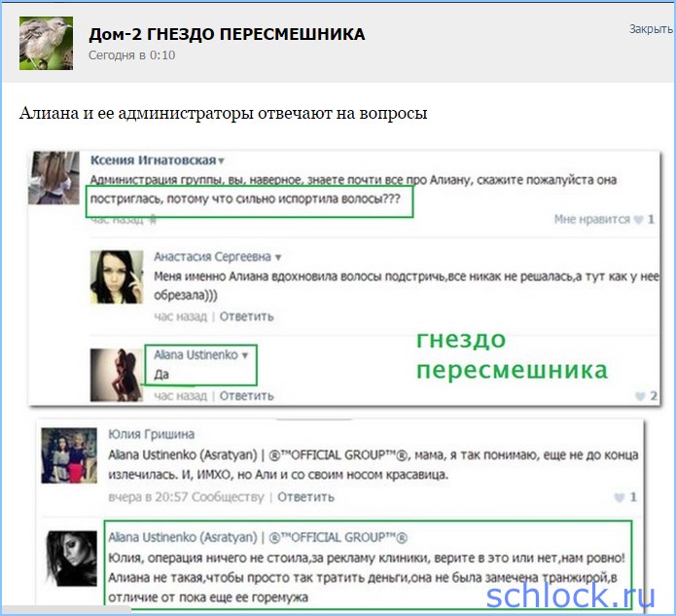Open Alana Ustinenko's avatar next to Да

(x=117, y=376)
